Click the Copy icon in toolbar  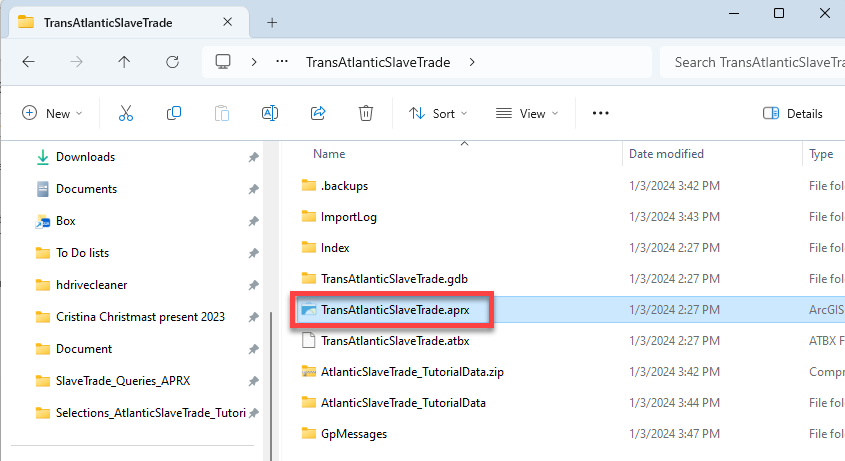[x=174, y=113]
